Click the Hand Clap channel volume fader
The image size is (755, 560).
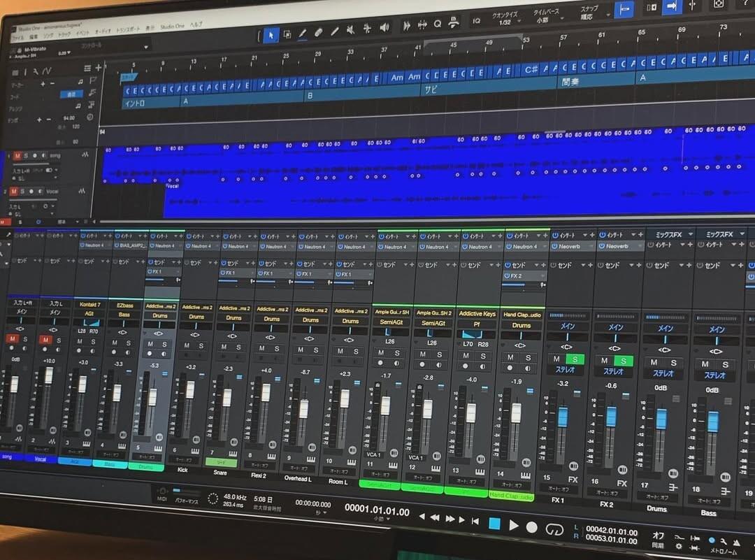[x=516, y=412]
